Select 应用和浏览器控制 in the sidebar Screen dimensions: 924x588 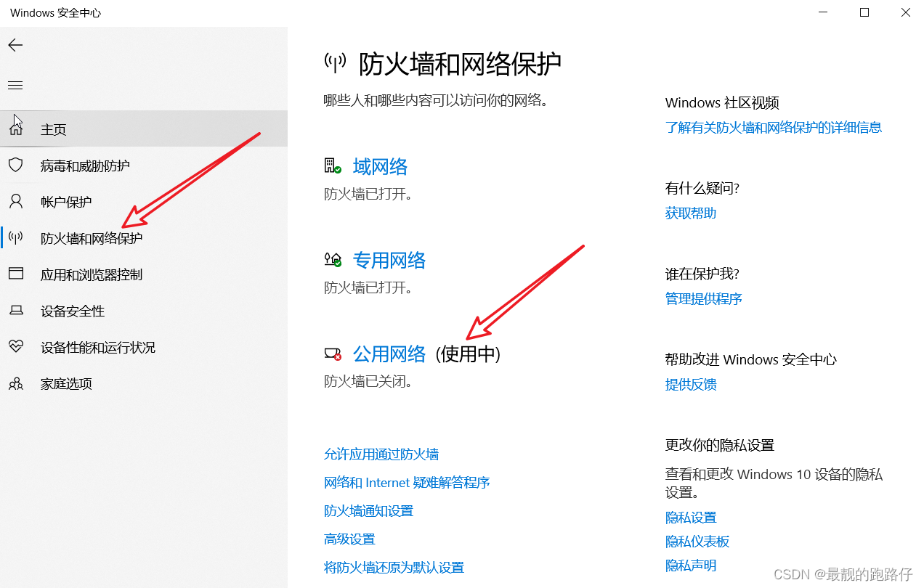coord(144,274)
